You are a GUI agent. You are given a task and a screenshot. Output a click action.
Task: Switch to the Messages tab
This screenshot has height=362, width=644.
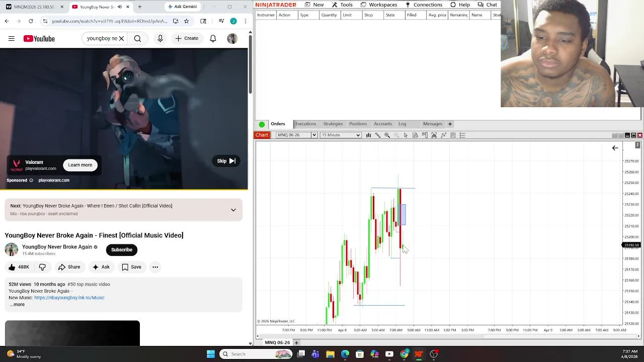tap(433, 124)
